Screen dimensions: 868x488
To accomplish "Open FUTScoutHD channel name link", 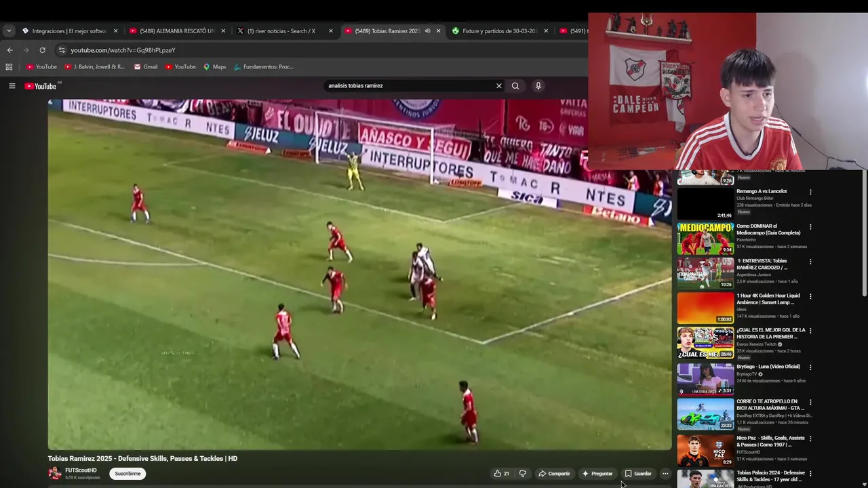I will click(x=81, y=470).
